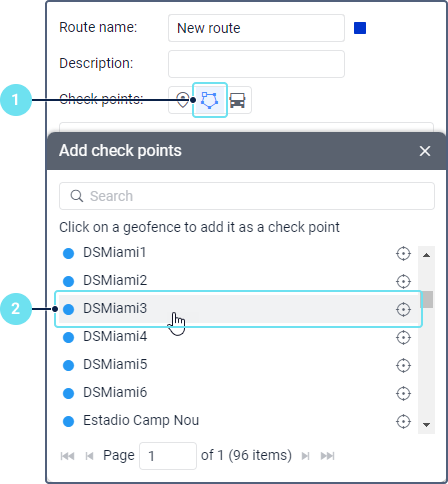Click the Description input field
The image size is (448, 484).
pyautogui.click(x=256, y=64)
